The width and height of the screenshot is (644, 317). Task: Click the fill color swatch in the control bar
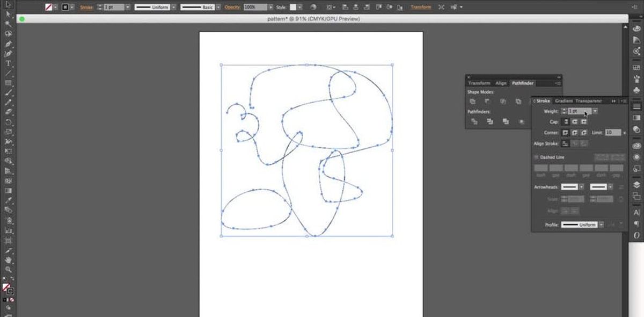(48, 8)
